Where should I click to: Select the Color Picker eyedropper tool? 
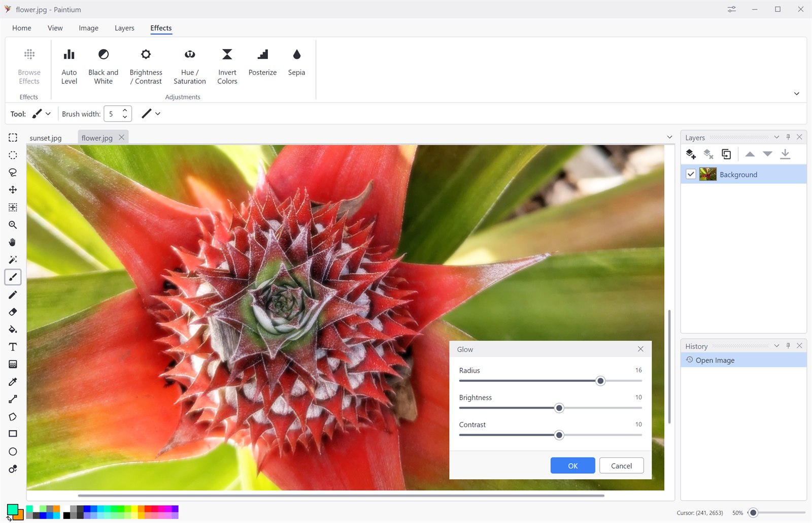13,382
